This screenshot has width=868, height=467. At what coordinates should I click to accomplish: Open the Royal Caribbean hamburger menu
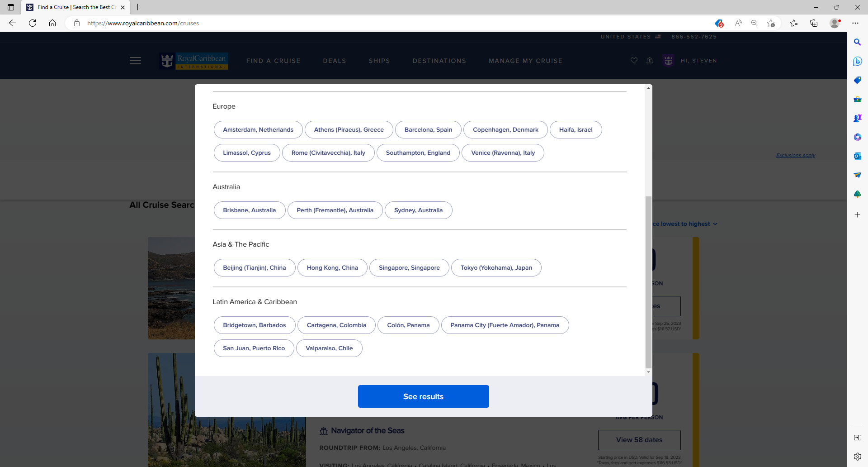coord(135,61)
